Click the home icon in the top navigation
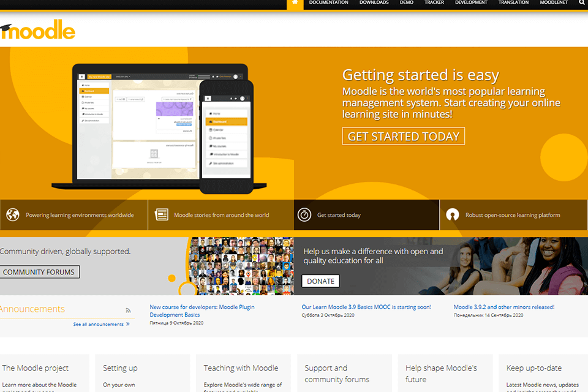This screenshot has width=588, height=392. [x=294, y=3]
